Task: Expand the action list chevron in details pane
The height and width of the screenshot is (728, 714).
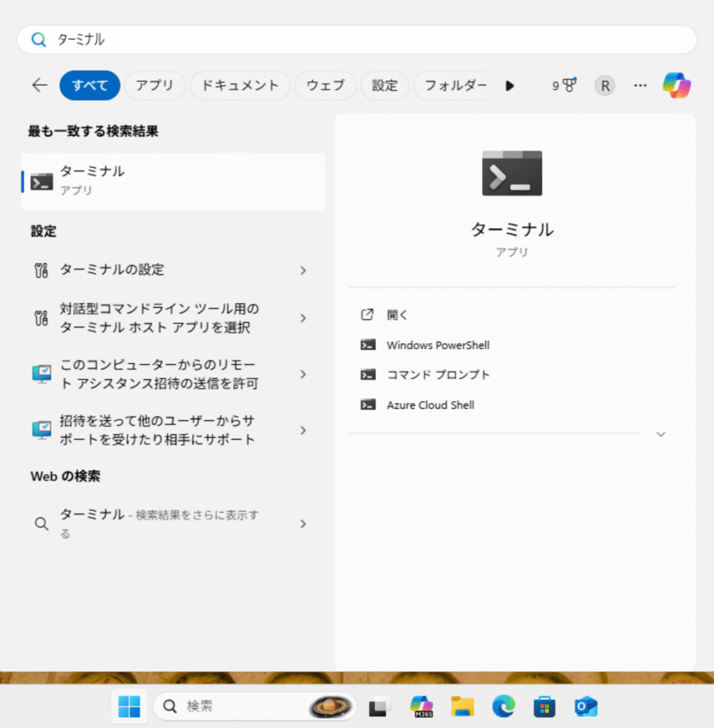Action: point(661,434)
